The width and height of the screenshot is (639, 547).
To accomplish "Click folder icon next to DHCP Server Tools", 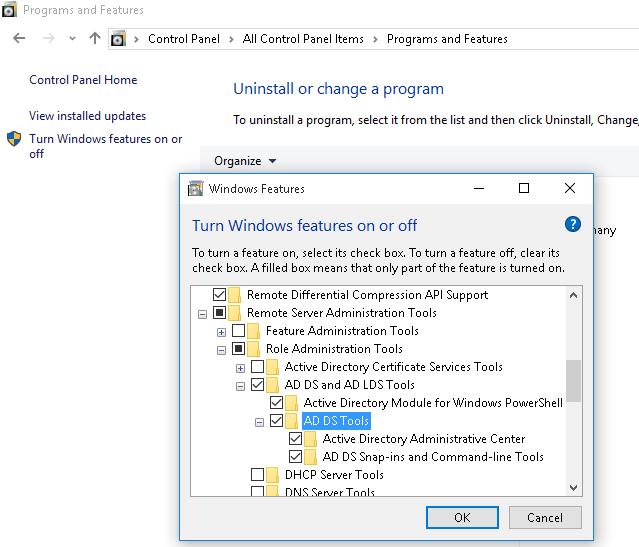I will click(x=272, y=475).
